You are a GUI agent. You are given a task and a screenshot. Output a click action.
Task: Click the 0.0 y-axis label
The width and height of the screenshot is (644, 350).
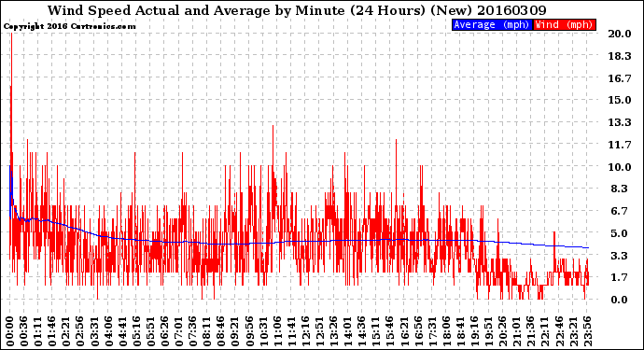click(620, 300)
